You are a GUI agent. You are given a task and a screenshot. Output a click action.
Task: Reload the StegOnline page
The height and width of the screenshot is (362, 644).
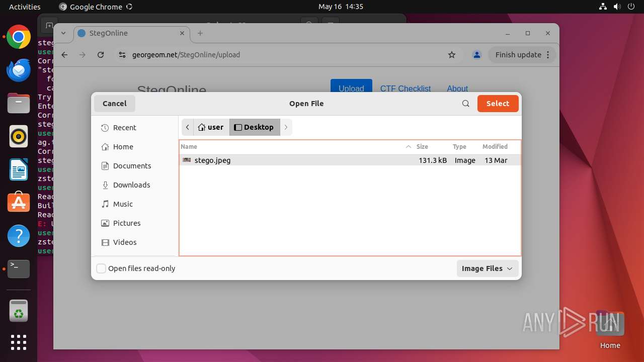coord(101,55)
